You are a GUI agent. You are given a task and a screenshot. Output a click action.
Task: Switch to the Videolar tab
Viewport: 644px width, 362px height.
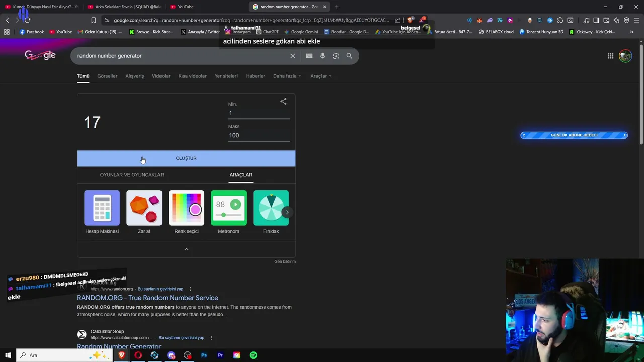click(x=161, y=76)
